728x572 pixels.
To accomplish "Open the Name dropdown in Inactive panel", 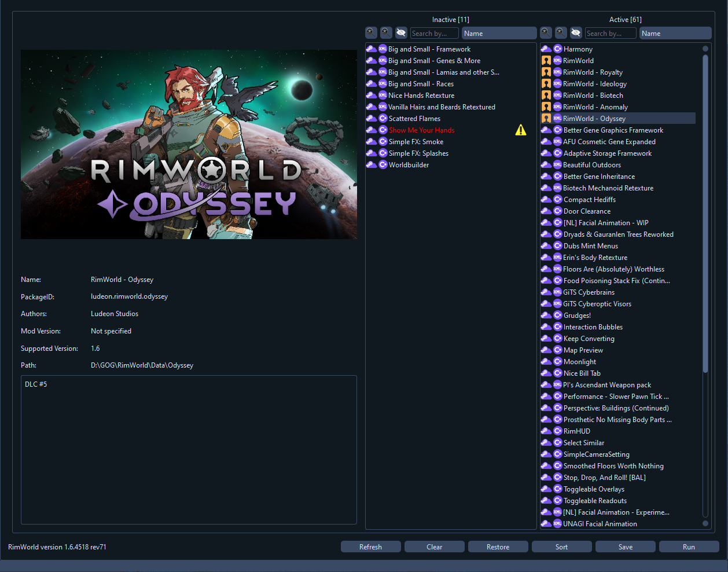I will click(x=499, y=33).
